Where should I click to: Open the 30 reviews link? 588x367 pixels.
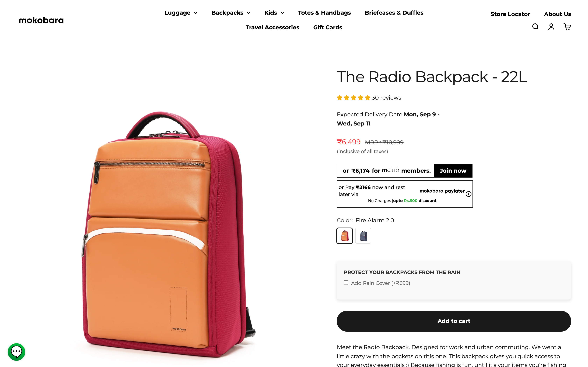click(x=386, y=98)
